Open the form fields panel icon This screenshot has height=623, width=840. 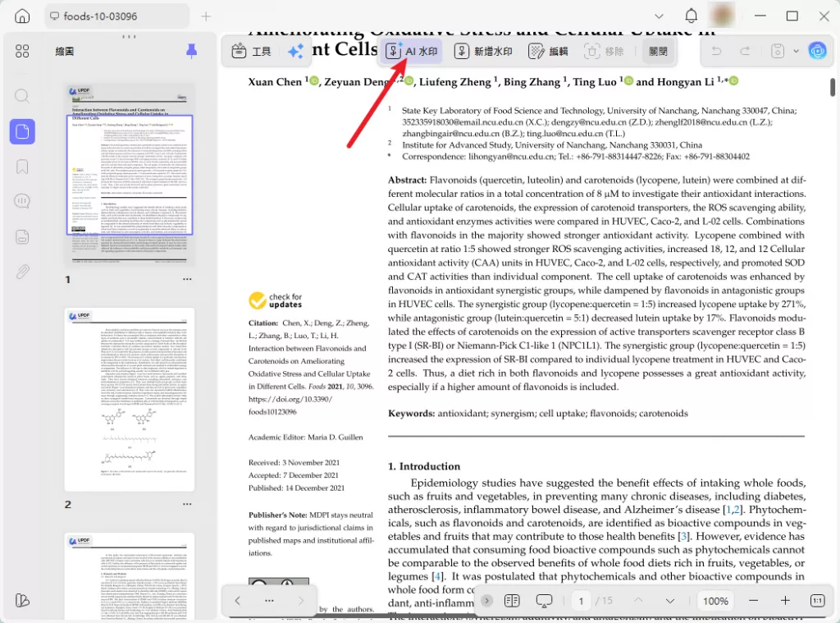pos(22,236)
